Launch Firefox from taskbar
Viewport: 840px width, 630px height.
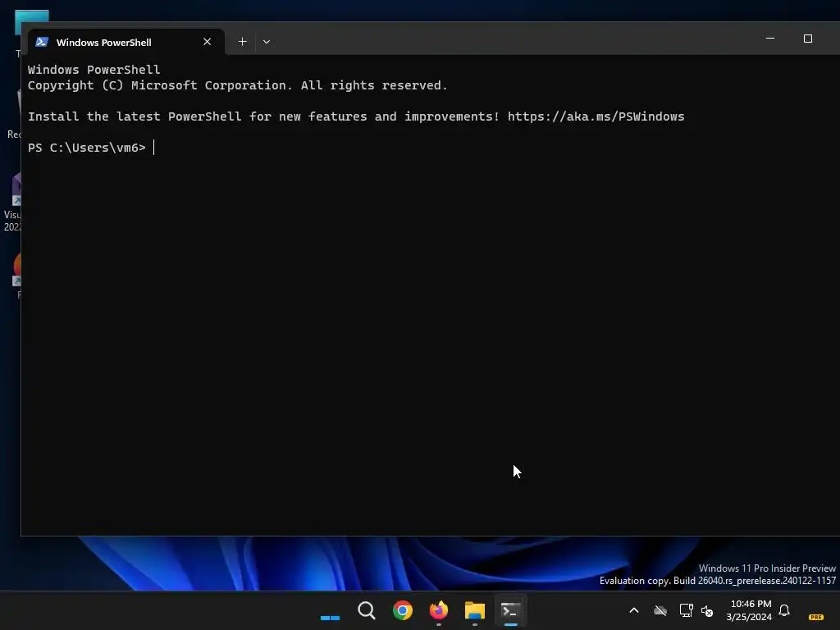439,610
